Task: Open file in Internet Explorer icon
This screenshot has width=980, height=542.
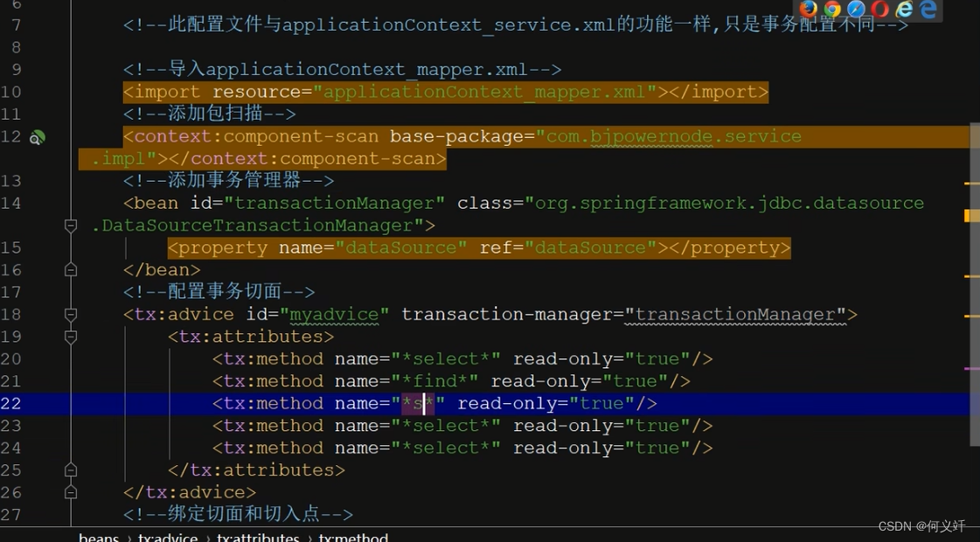Action: 904,9
